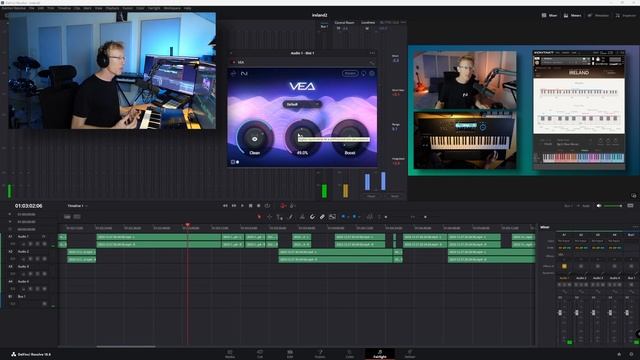
Task: Open the marker color dropdown arrow
Action: [359, 217]
